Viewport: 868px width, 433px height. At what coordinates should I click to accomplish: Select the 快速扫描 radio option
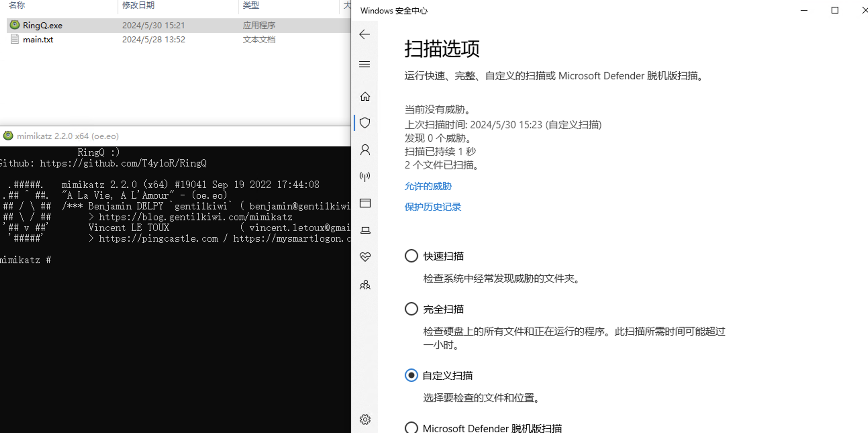(411, 256)
